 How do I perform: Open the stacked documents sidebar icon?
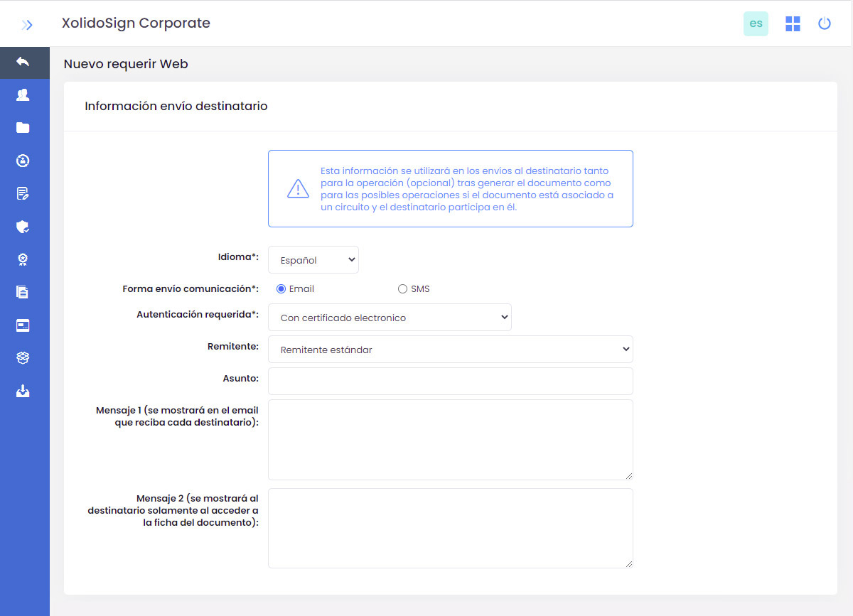click(23, 292)
